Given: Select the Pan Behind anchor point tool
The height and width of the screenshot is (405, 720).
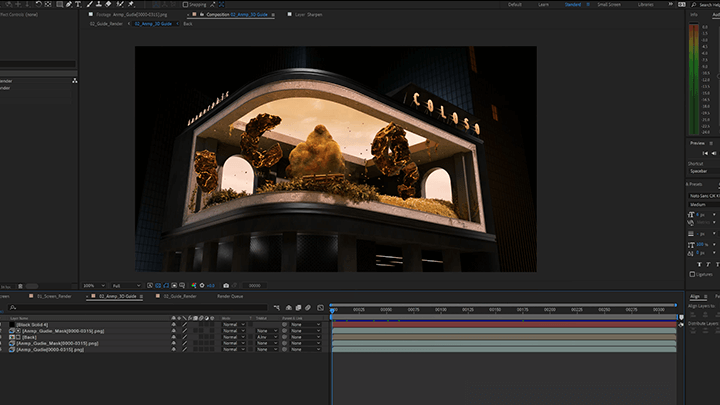Looking at the screenshot, I should coord(48,4).
